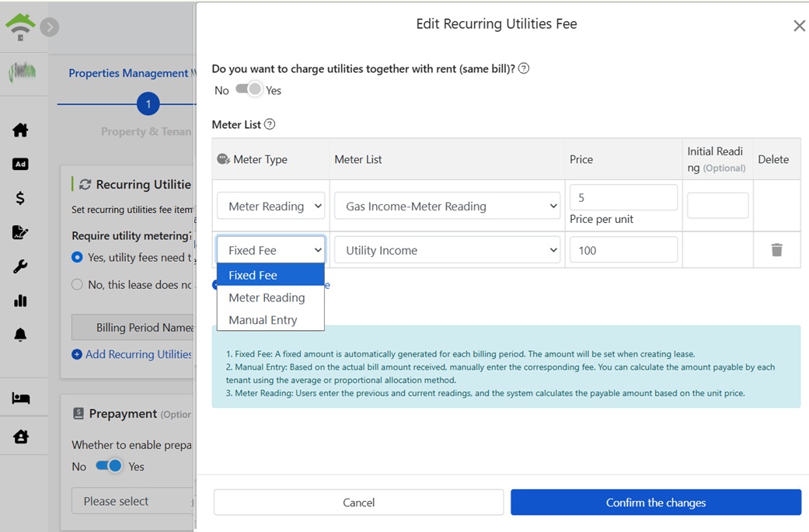Screen dimensions: 809x532
Task: Open the bed rooms icon in sidebar
Action: point(21,398)
